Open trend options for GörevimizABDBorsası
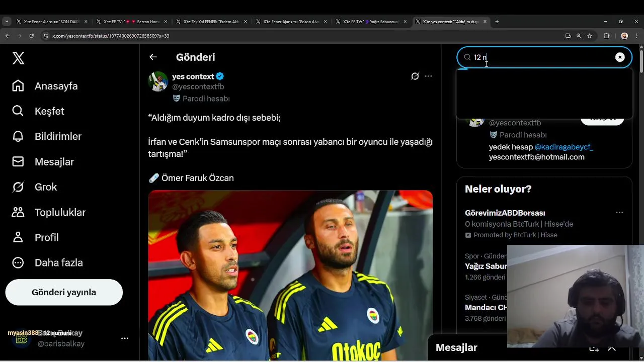Viewport: 644px width, 362px height. point(619,213)
